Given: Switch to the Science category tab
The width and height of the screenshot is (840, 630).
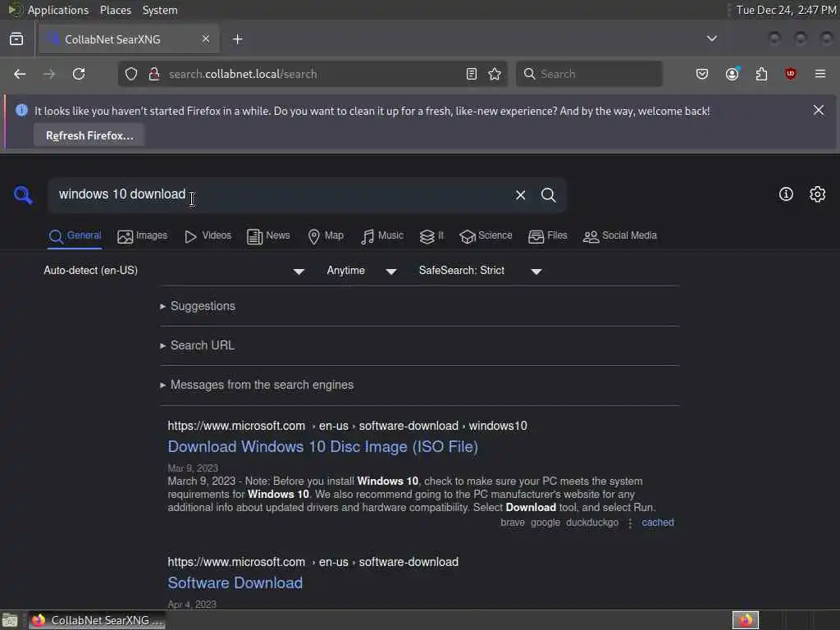Looking at the screenshot, I should point(486,235).
